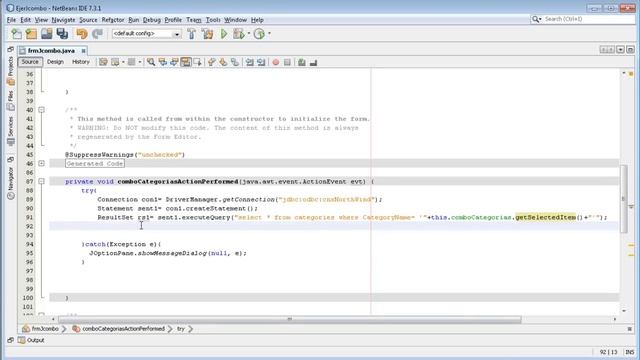Click the Previous Bookmark icon

pos(211,62)
